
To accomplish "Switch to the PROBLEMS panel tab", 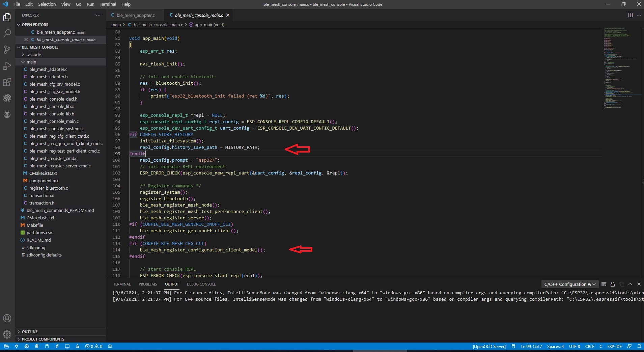I will click(x=148, y=284).
